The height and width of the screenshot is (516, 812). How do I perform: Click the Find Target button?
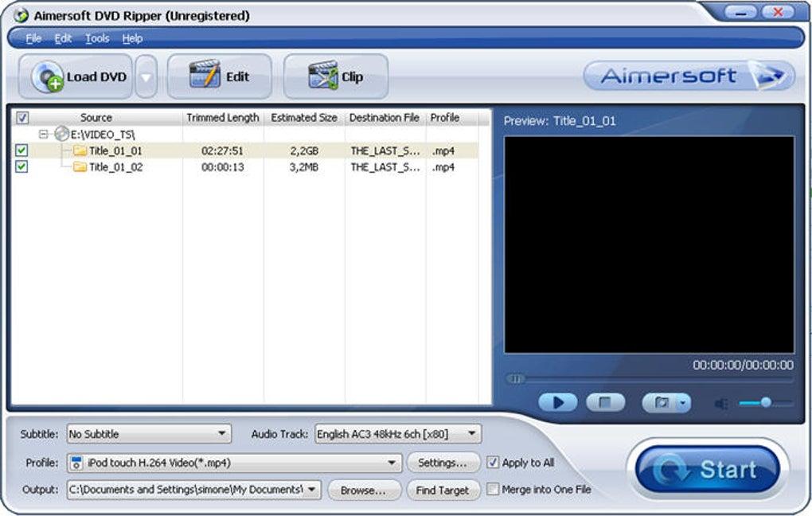[x=443, y=490]
